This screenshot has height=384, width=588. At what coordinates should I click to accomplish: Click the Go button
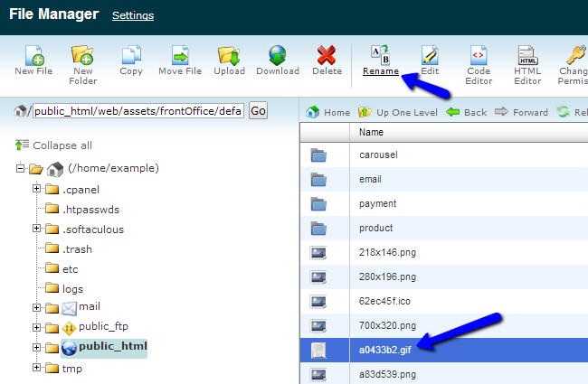click(258, 110)
